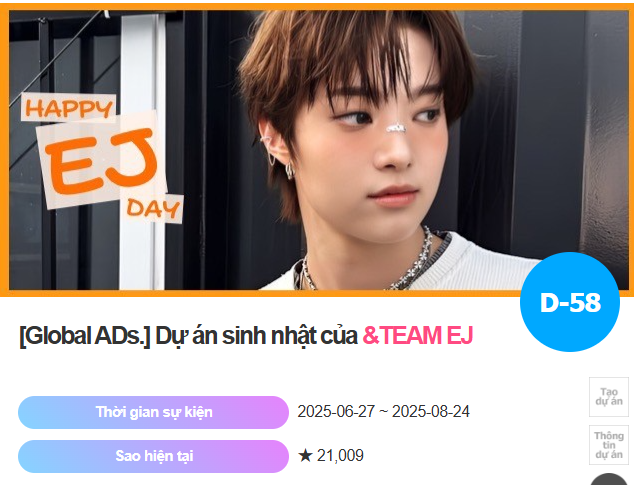Click the [Global ADs.] title prefix
Screen dimensions: 634x485
click(85, 336)
